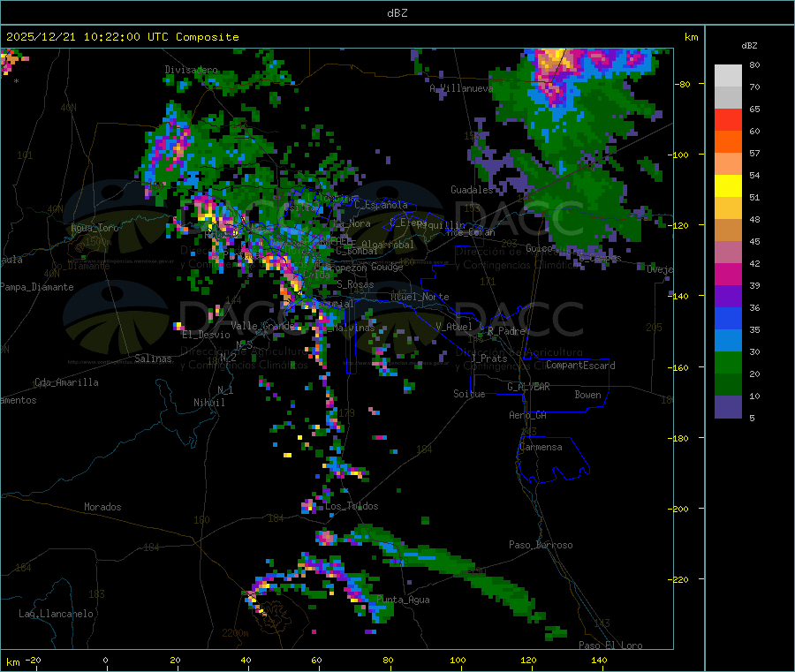Click the J_Prats place label

click(x=489, y=359)
